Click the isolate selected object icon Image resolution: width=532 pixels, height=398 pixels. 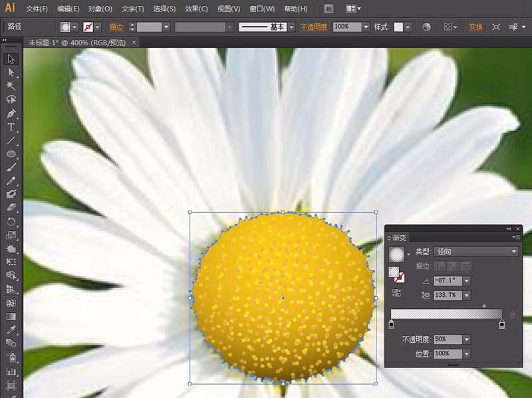[x=495, y=27]
